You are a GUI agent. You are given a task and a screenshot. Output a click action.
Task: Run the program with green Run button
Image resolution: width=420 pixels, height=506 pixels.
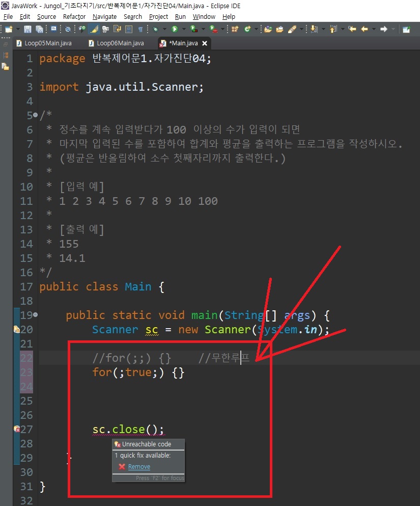[x=175, y=30]
